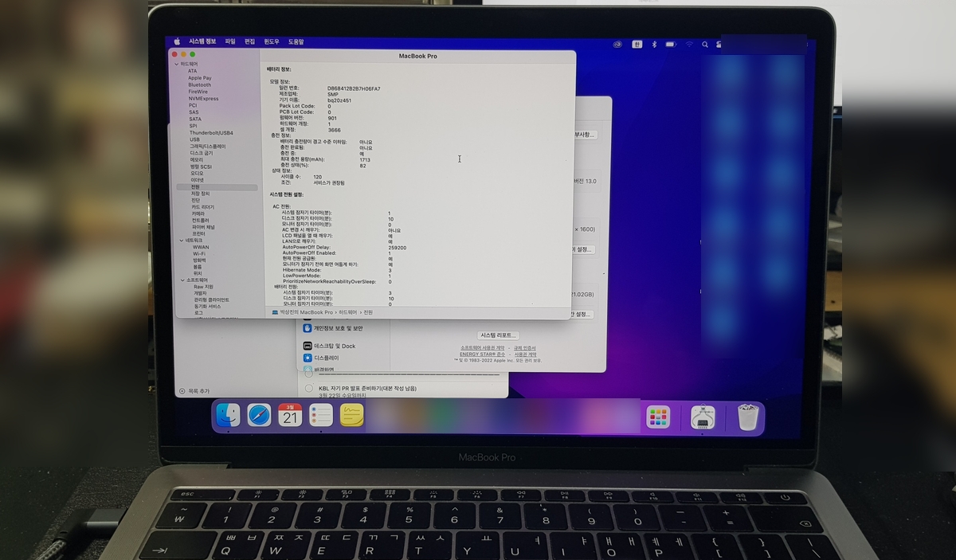Select 오디오 in hardware sidebar
956x560 pixels.
click(197, 173)
